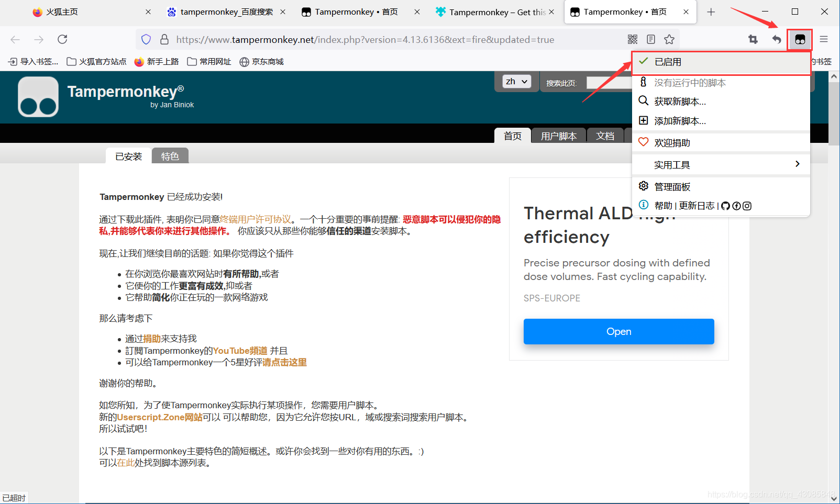Click the site security padlock icon
Screen dimensions: 840x504
click(x=164, y=39)
